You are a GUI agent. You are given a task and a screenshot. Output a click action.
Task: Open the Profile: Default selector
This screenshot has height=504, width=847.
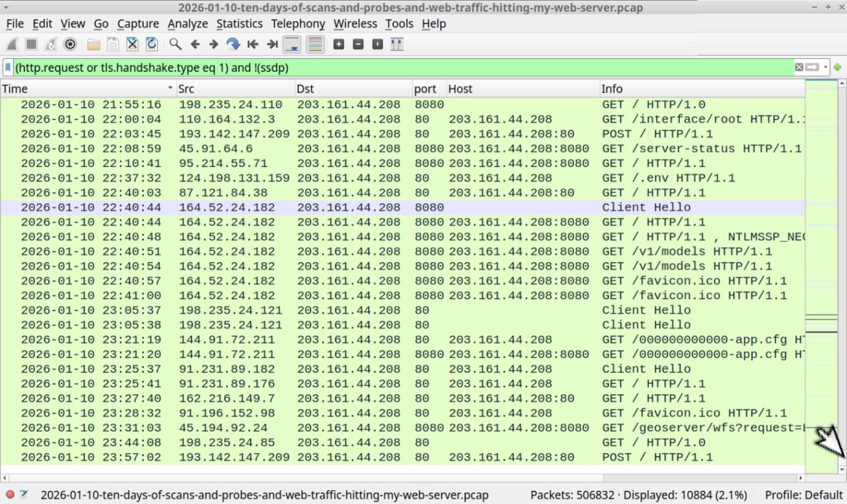click(803, 495)
